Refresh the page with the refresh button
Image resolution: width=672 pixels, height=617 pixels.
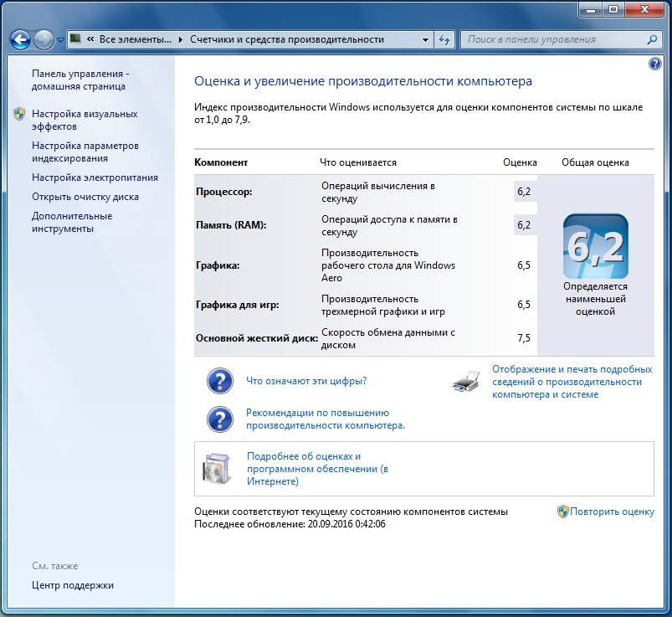coord(444,39)
